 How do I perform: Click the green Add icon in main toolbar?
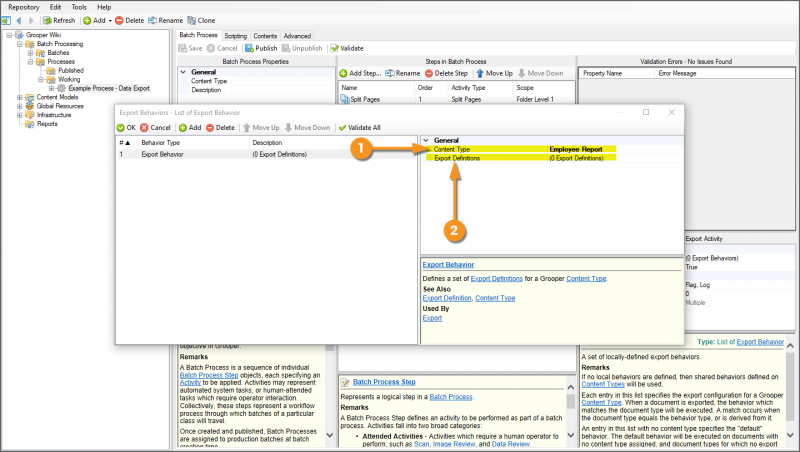[87, 20]
